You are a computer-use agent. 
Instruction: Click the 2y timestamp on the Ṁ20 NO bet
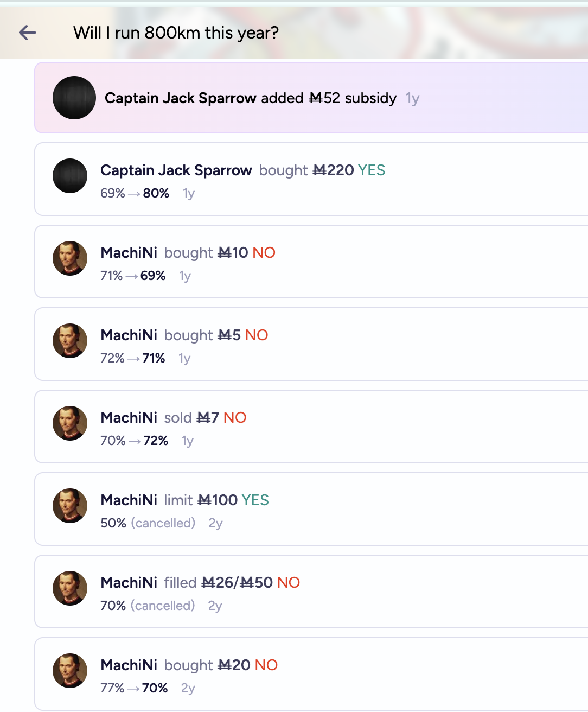click(x=188, y=688)
